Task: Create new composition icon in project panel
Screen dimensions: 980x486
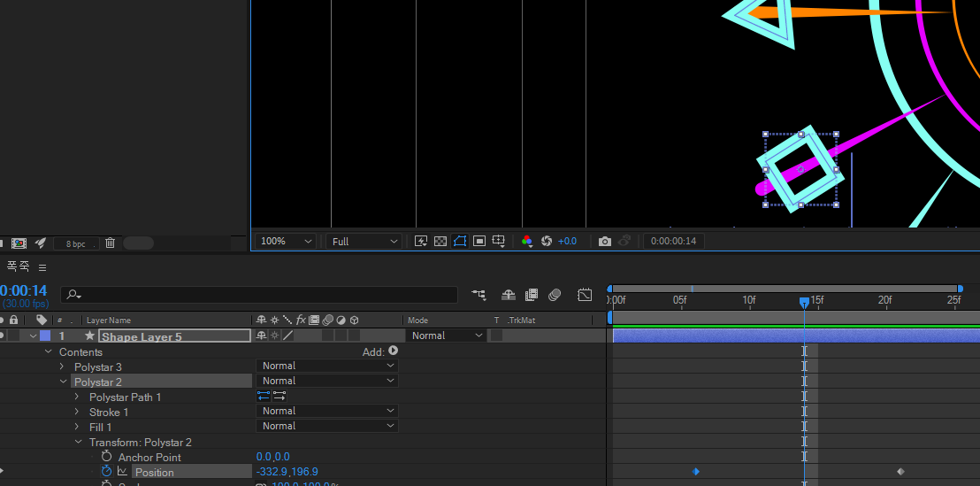Action: pos(19,243)
